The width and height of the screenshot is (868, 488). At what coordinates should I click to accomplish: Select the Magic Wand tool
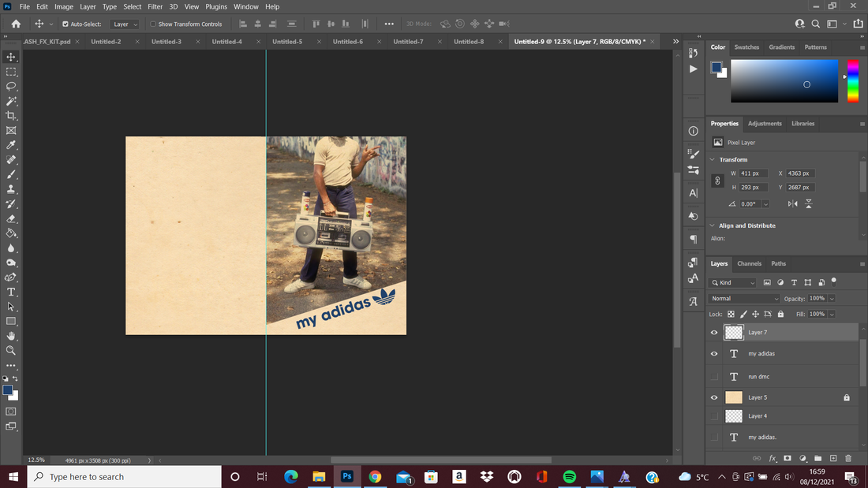tap(11, 101)
